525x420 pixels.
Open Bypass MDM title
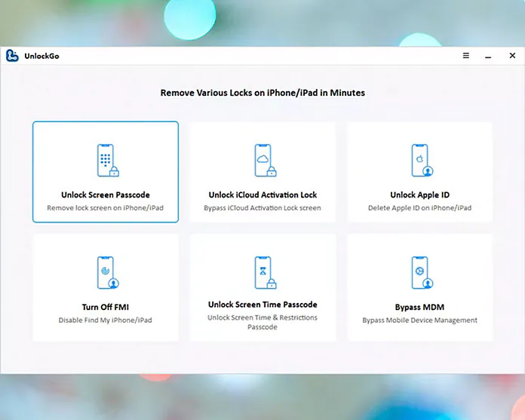pos(420,307)
